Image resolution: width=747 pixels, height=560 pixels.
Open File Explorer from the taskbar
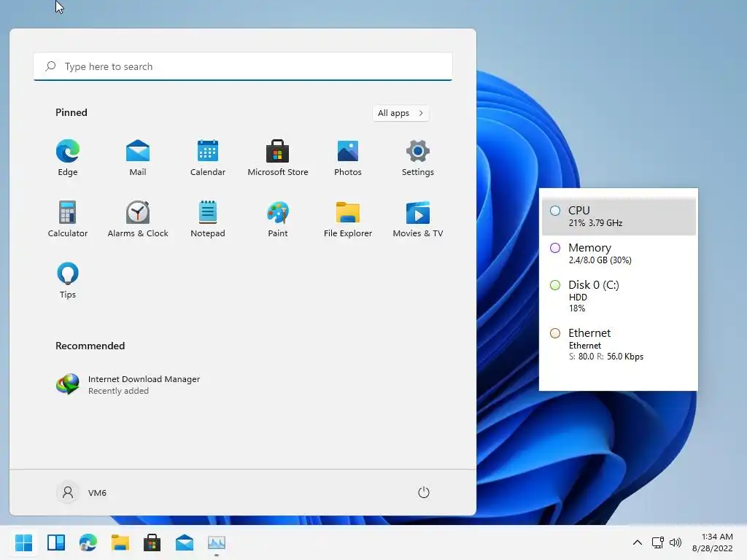click(x=120, y=542)
